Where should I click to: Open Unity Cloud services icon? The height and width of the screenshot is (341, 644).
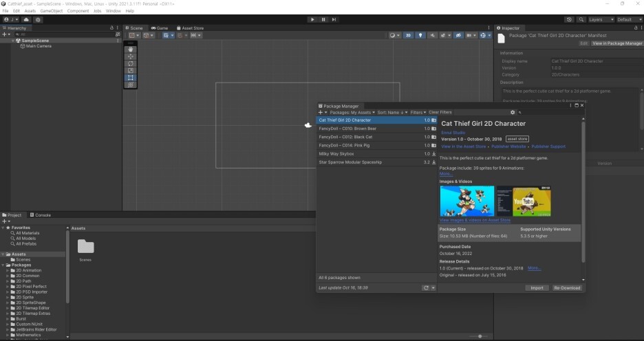click(26, 19)
